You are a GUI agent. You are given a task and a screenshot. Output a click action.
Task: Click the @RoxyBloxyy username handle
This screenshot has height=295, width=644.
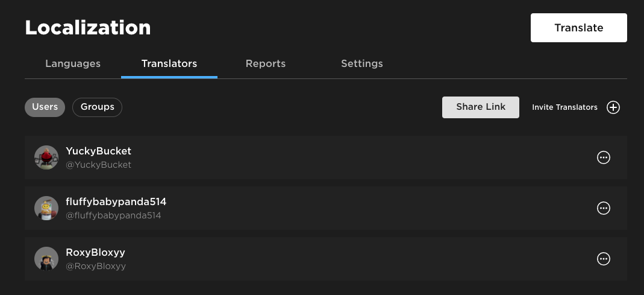[95, 266]
